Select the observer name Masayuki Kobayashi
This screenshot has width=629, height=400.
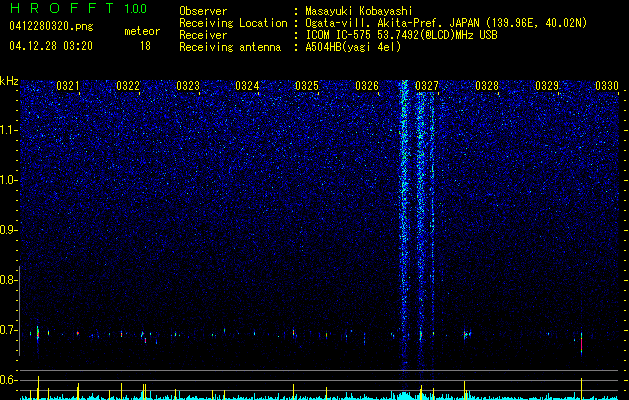point(359,11)
